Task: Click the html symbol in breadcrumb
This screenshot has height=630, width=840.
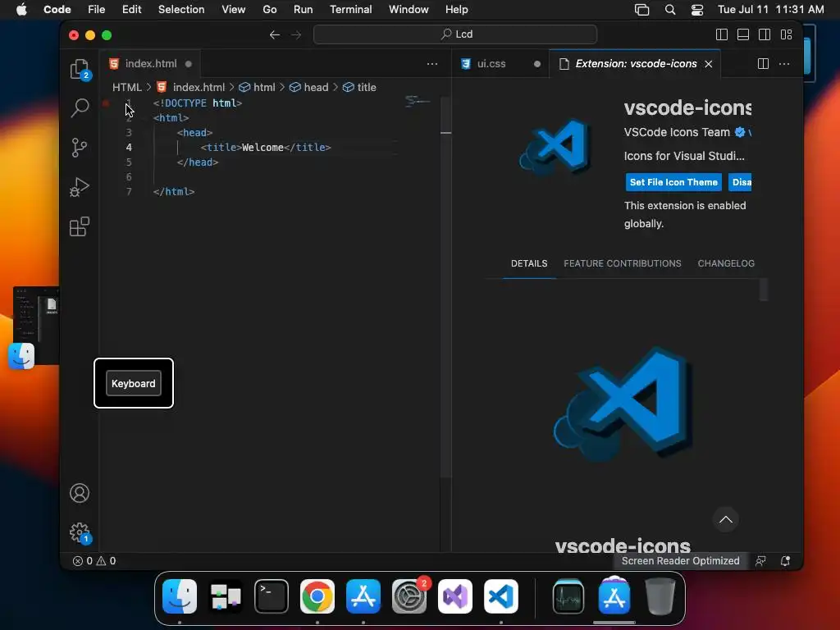Action: (x=257, y=87)
